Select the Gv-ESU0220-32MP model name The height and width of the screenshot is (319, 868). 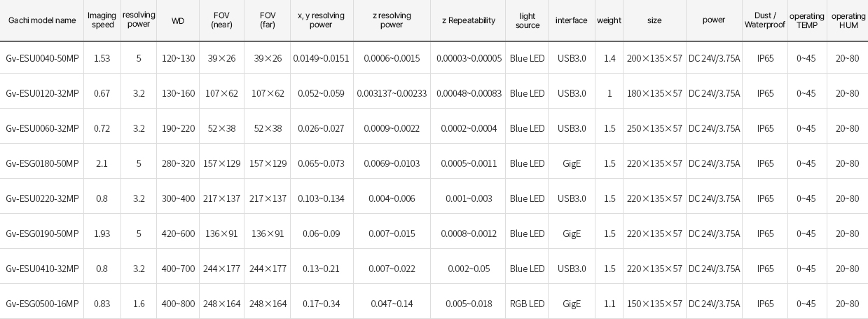[42, 198]
